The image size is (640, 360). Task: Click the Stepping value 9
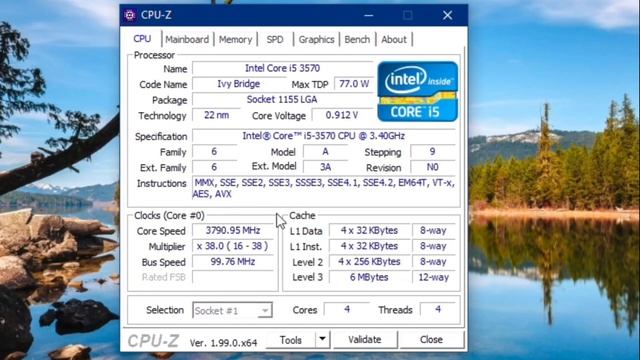point(432,151)
